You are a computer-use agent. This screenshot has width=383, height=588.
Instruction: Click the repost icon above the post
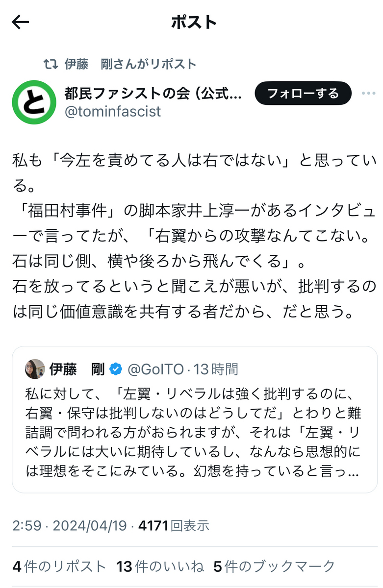[51, 64]
